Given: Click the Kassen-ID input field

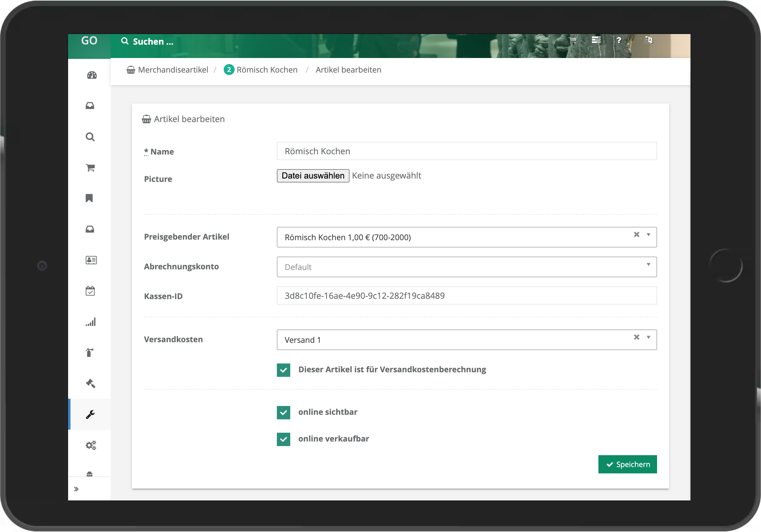Looking at the screenshot, I should (467, 295).
